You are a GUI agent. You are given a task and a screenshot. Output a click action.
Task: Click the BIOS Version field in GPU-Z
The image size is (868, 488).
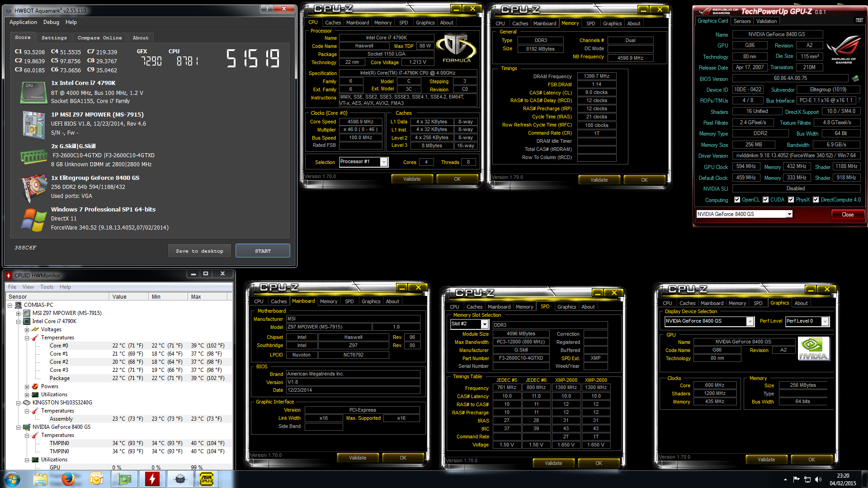[x=790, y=78]
